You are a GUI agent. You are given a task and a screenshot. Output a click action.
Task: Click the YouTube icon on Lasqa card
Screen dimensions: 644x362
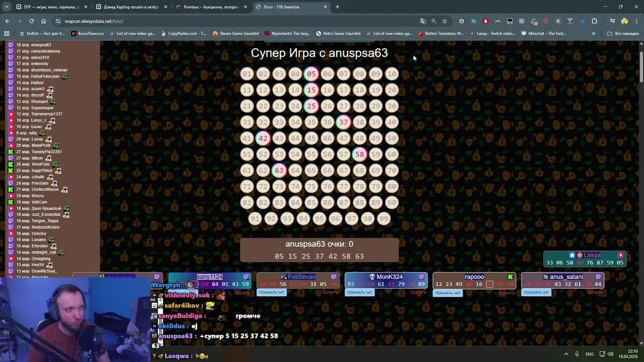click(x=620, y=255)
